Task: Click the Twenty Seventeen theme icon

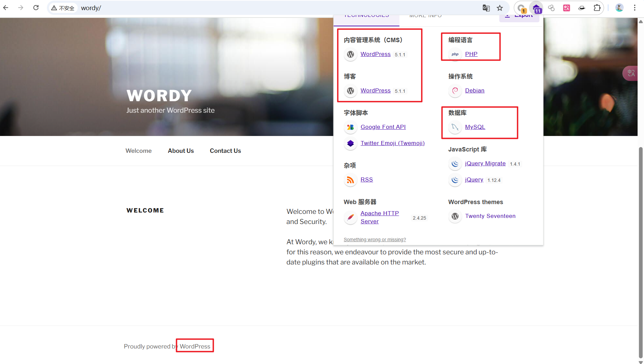Action: tap(455, 216)
